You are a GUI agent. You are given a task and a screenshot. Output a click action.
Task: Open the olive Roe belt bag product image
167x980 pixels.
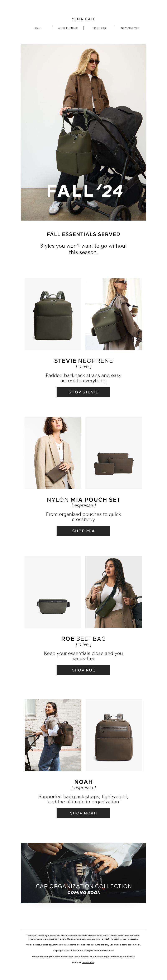tap(53, 592)
